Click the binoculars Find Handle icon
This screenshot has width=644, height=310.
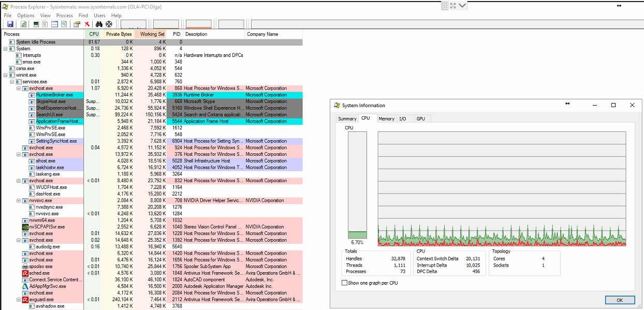coord(99,24)
